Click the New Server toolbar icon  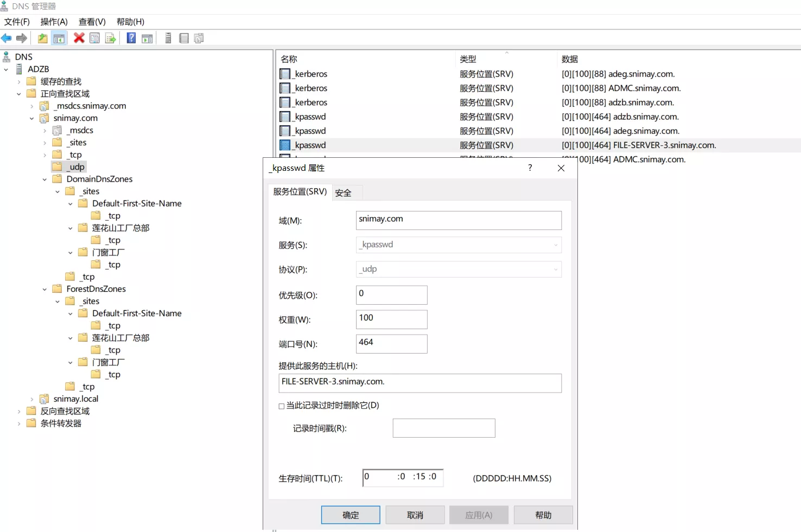(168, 38)
